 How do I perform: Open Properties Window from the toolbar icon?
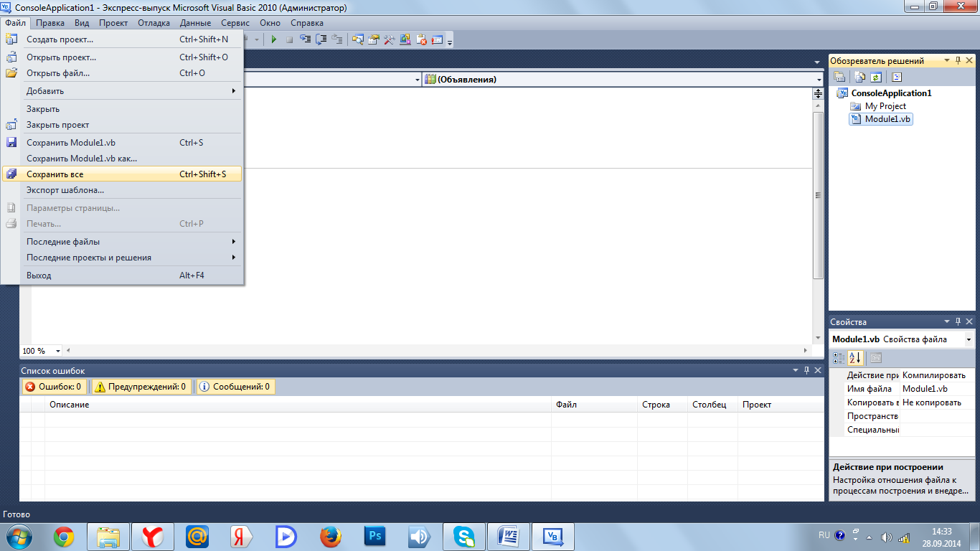pos(374,39)
